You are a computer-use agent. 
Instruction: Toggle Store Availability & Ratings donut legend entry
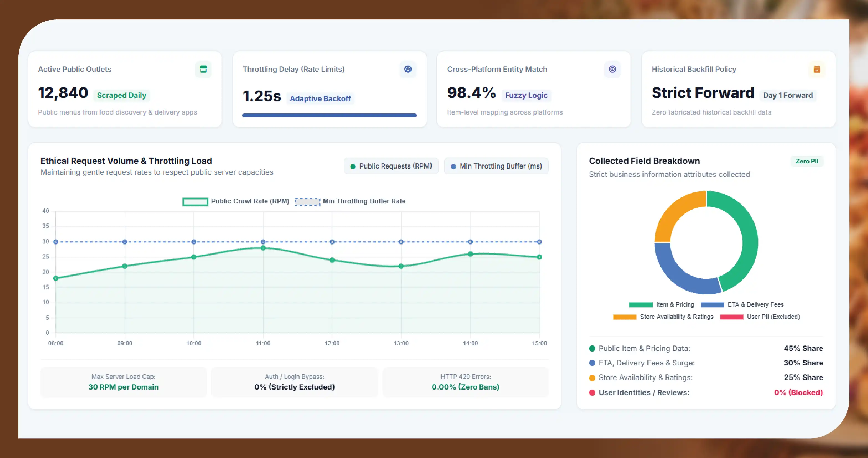(x=663, y=317)
